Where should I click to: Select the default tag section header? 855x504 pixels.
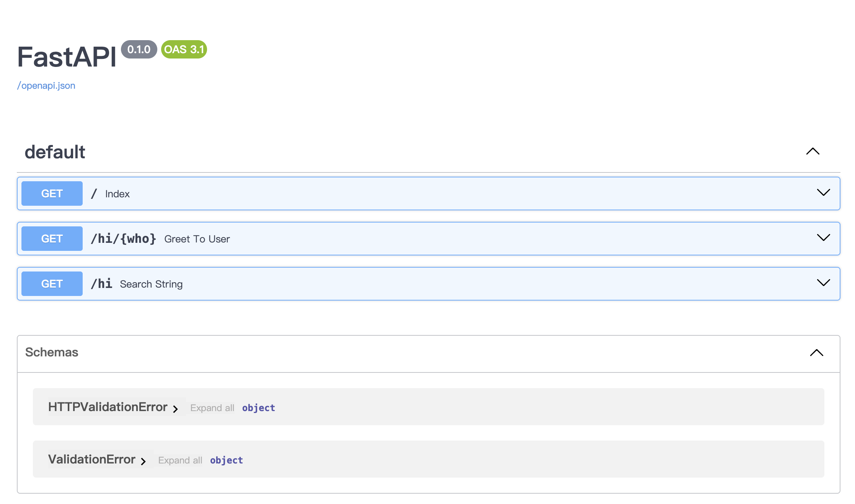tap(55, 151)
